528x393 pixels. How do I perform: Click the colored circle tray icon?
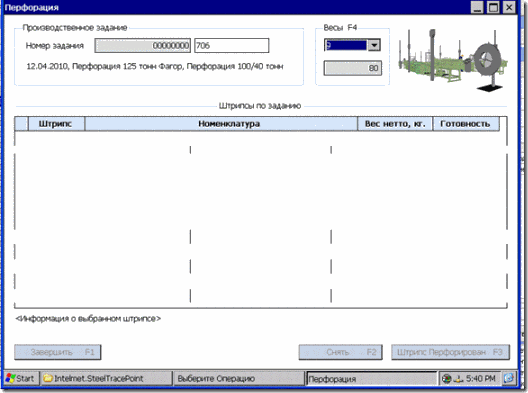point(447,379)
